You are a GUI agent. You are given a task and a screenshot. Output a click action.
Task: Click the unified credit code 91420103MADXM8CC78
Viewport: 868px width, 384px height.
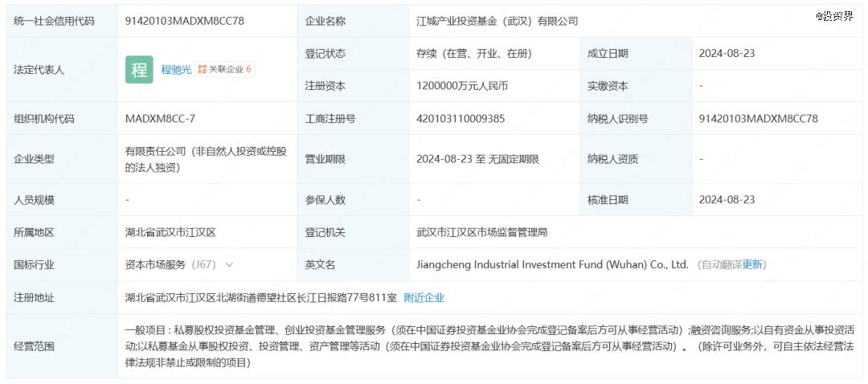185,21
